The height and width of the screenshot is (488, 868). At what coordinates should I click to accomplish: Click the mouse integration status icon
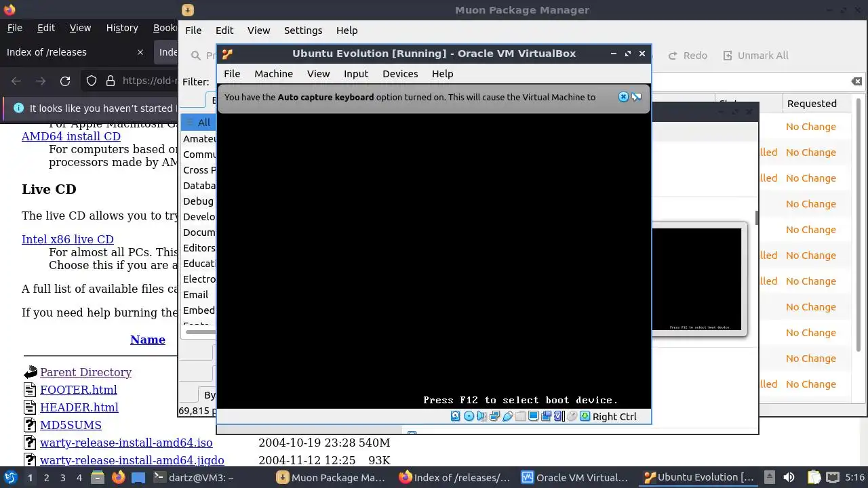click(572, 416)
